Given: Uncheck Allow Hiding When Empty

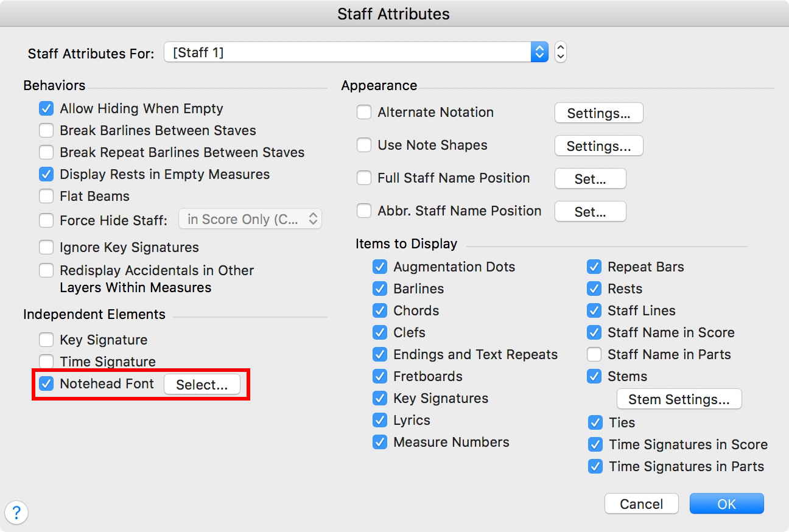Looking at the screenshot, I should point(46,108).
